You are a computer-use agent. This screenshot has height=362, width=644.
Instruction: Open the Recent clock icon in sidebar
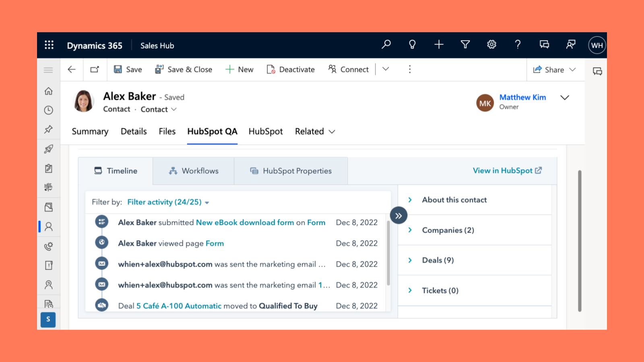click(48, 110)
